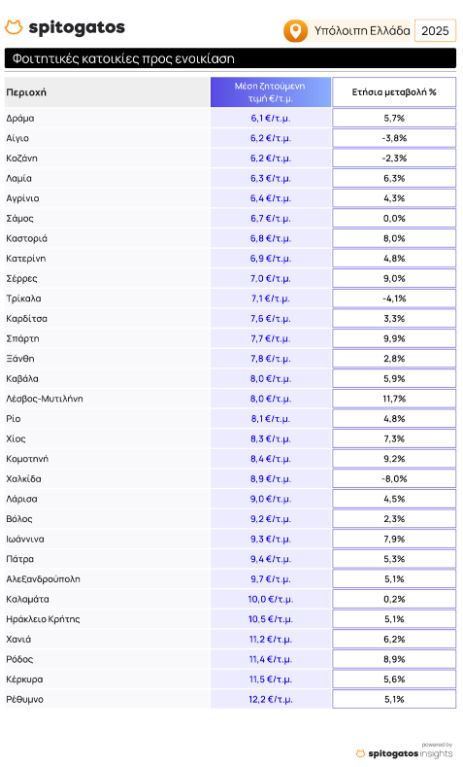Click the Περιοχή column header
The image size is (463, 767).
26,92
